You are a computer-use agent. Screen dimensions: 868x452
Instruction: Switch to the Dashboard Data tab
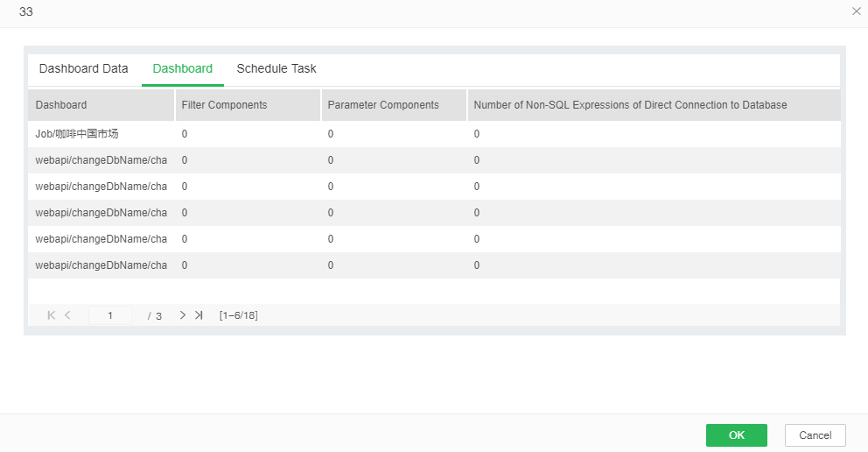(x=84, y=68)
